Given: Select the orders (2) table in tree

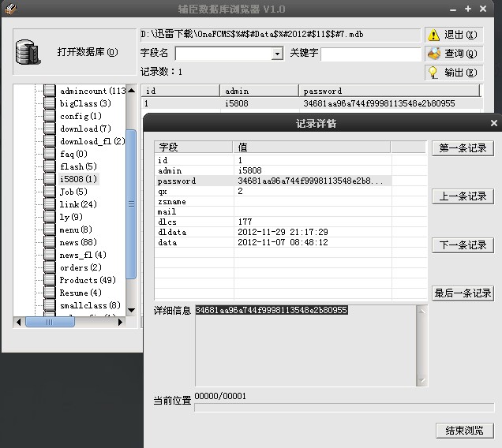Looking at the screenshot, I should point(81,267).
